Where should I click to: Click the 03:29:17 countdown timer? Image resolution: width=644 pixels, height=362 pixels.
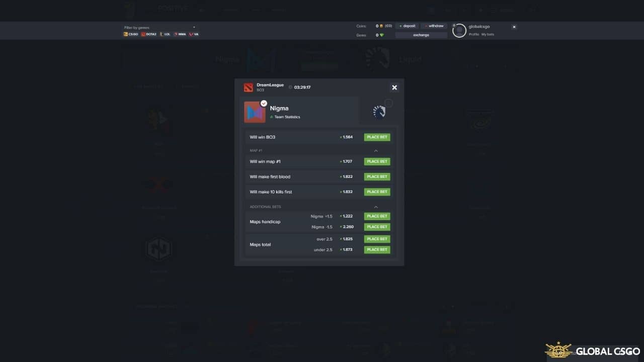(x=302, y=87)
